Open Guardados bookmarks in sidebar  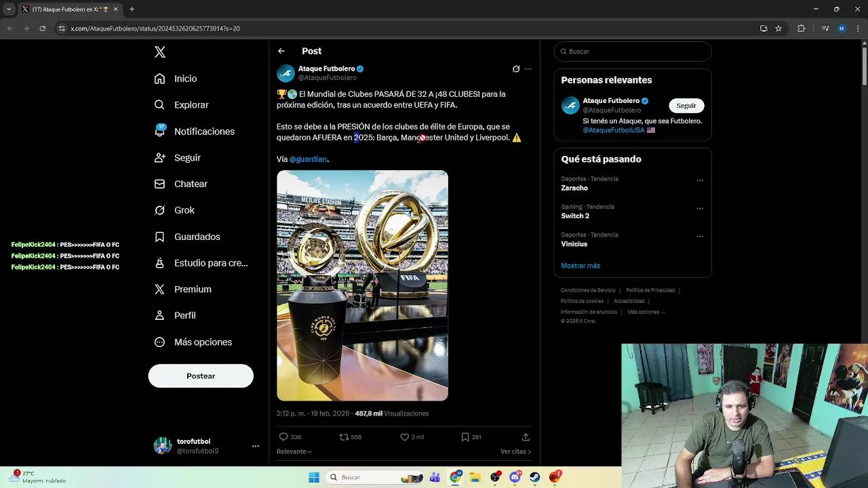click(x=186, y=237)
